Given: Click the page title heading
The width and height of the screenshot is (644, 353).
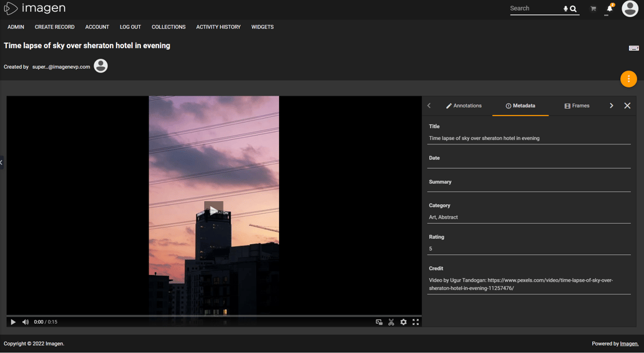Looking at the screenshot, I should click(87, 46).
